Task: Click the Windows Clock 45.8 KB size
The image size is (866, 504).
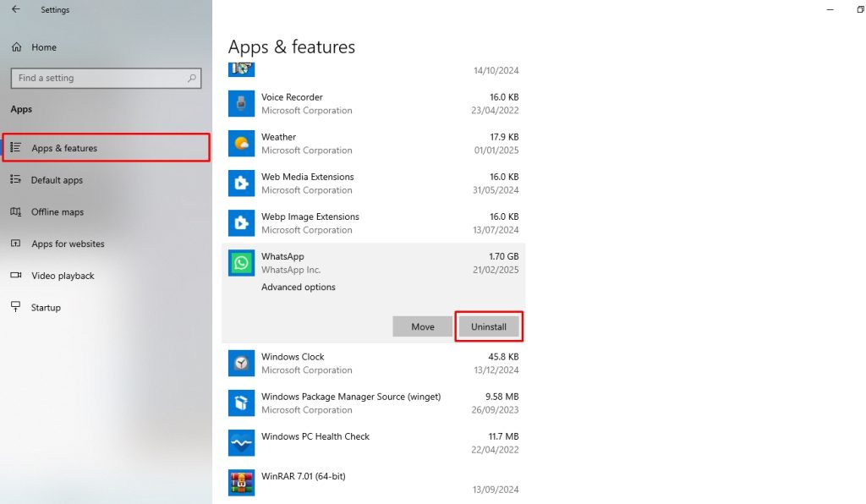Action: [503, 357]
